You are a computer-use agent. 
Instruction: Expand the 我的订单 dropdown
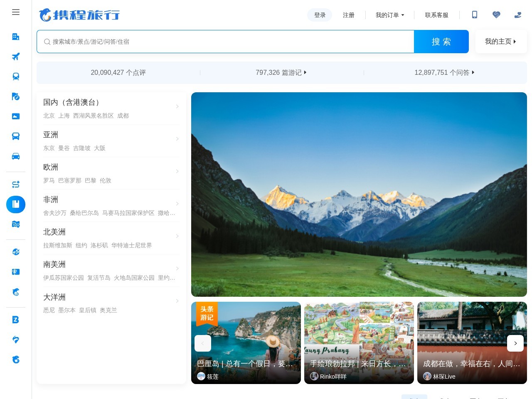[x=389, y=15]
